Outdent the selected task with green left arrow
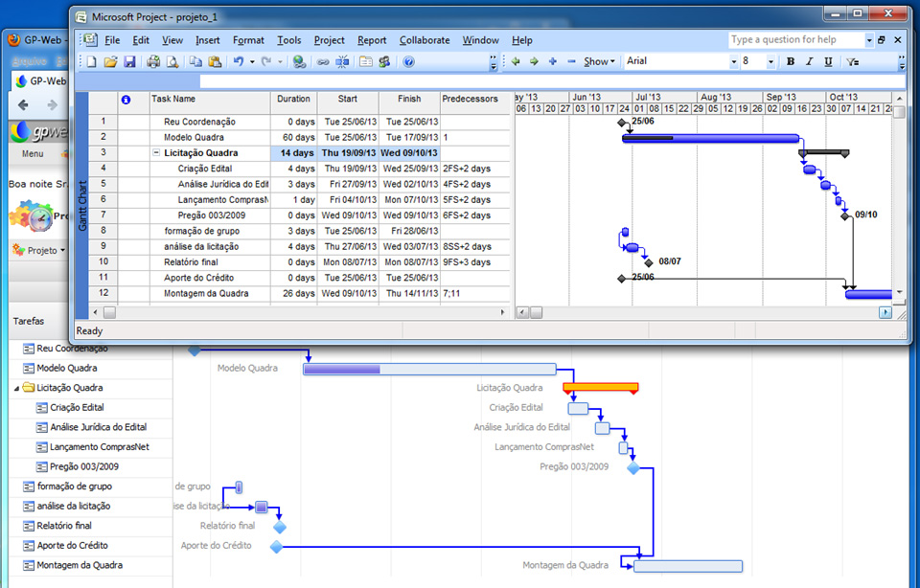Image resolution: width=920 pixels, height=588 pixels. (516, 61)
